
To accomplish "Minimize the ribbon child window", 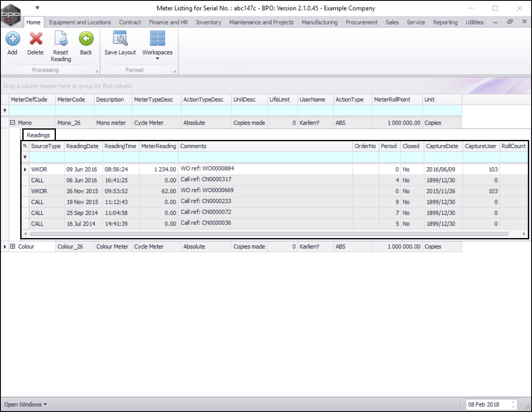I will tap(495, 22).
